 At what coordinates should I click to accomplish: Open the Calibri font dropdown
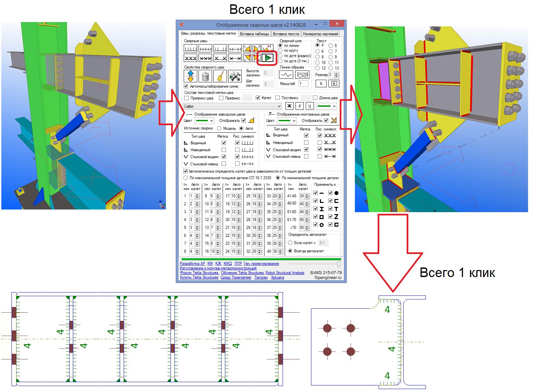point(233,106)
